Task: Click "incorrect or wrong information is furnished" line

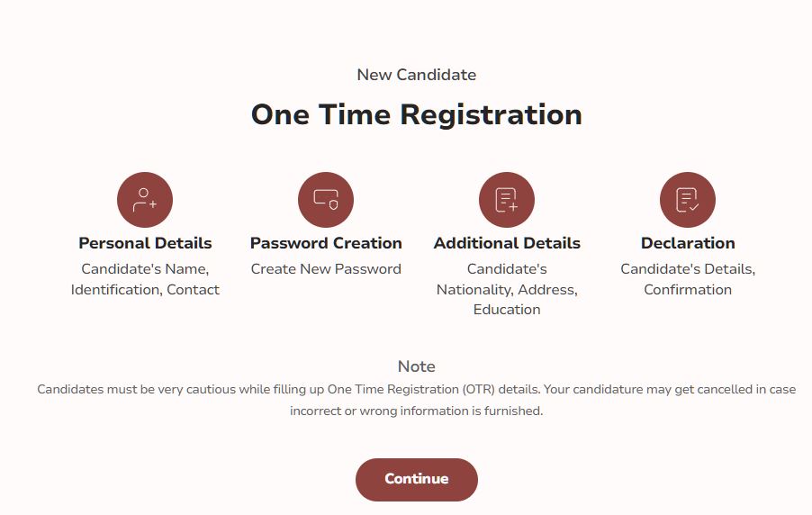Action: 416,411
